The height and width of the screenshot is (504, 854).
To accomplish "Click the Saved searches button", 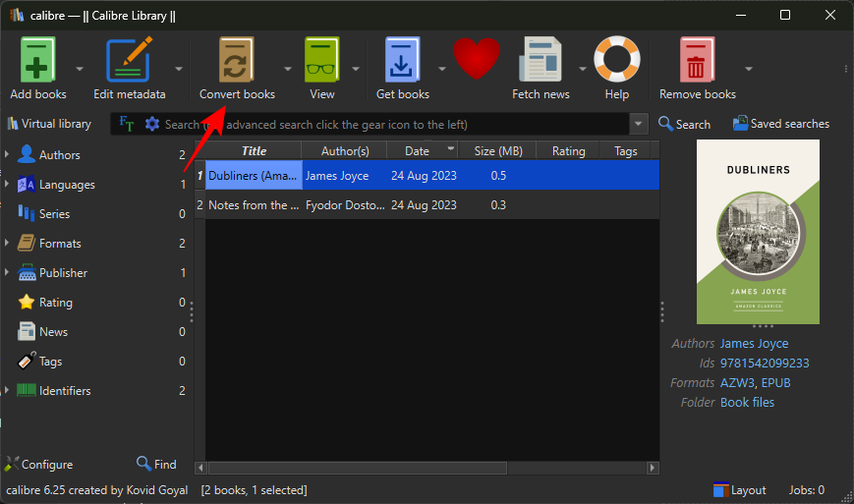I will (780, 125).
